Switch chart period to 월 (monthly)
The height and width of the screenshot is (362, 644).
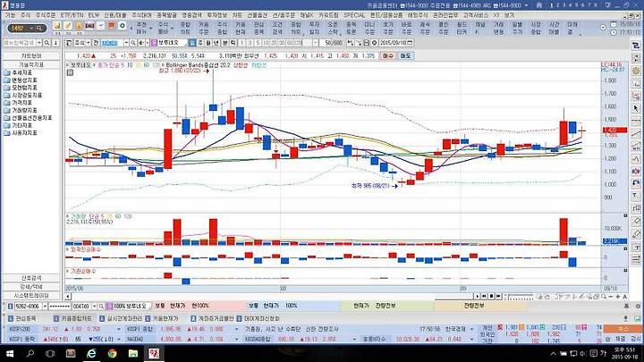tap(208, 43)
